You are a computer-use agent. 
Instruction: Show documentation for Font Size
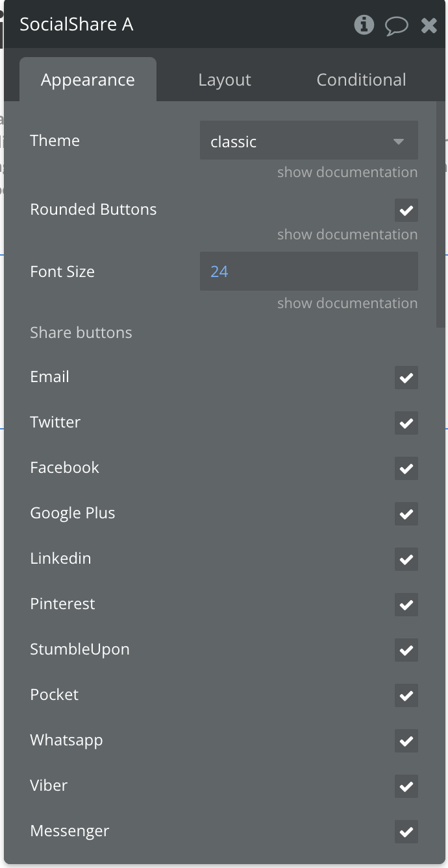[347, 303]
